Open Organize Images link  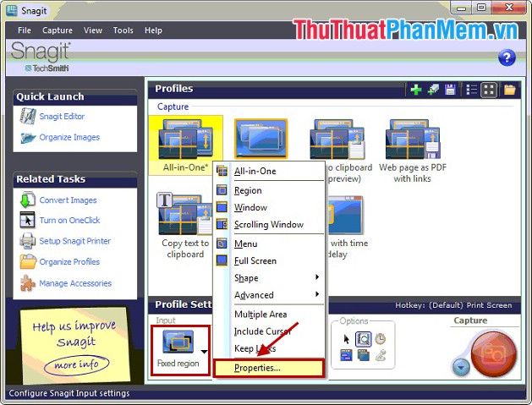[69, 137]
